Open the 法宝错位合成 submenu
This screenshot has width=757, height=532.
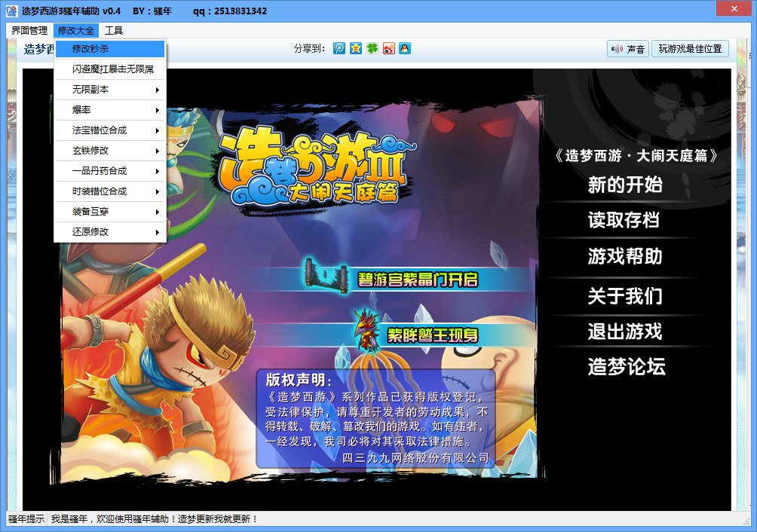point(110,130)
